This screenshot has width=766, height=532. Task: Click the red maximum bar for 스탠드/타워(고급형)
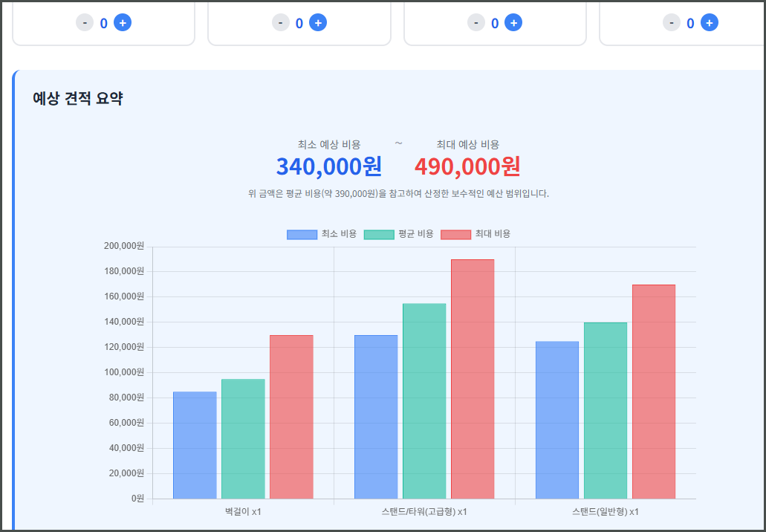[473, 379]
